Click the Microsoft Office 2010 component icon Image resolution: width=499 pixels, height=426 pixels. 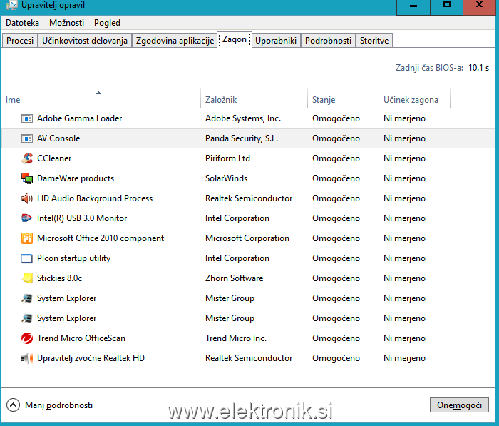[27, 238]
